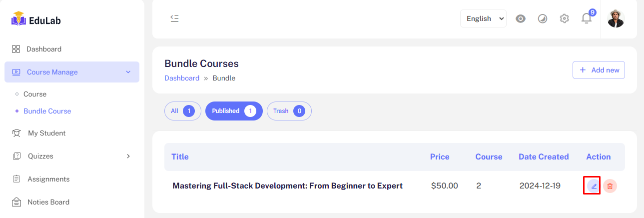The width and height of the screenshot is (644, 218).
Task: Follow the Dashboard breadcrumb link
Action: tap(182, 78)
